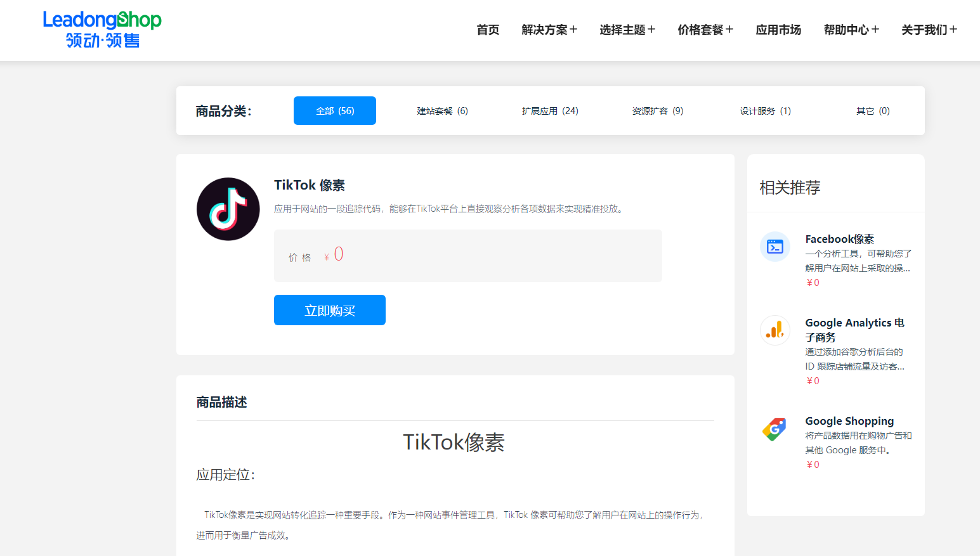Select the 资源扩容 (9) category
Image resolution: width=980 pixels, height=556 pixels.
[658, 111]
